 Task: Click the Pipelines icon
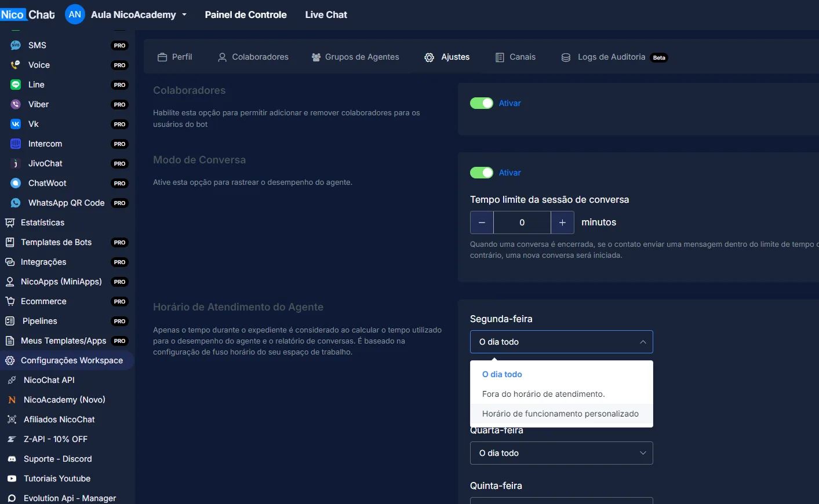pos(10,321)
